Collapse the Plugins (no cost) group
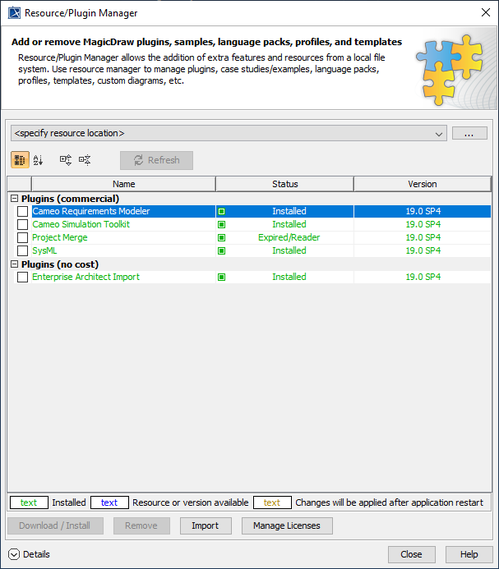The height and width of the screenshot is (569, 499). point(14,264)
